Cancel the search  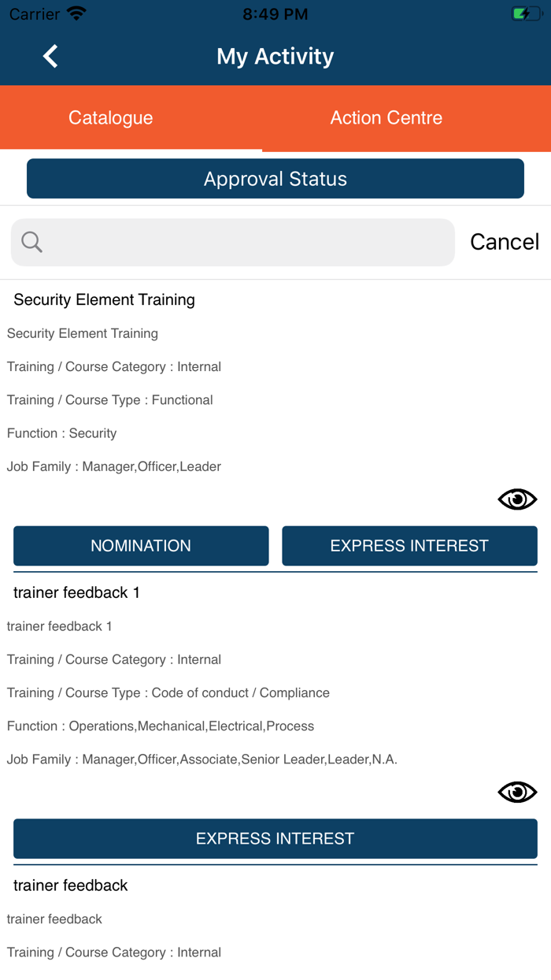(x=505, y=242)
